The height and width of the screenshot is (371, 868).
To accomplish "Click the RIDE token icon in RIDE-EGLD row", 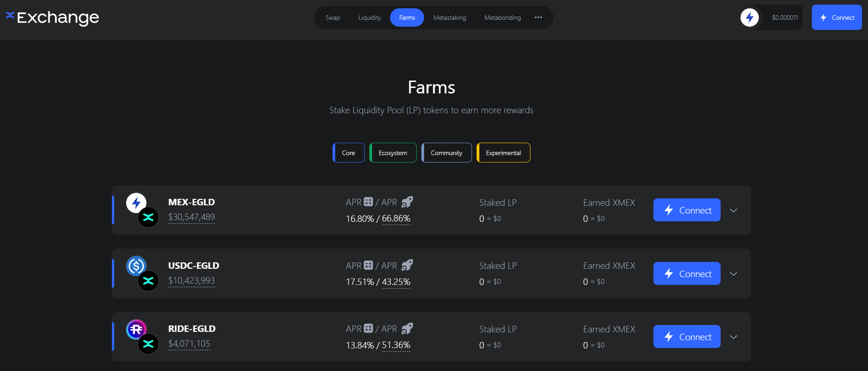I will click(136, 329).
